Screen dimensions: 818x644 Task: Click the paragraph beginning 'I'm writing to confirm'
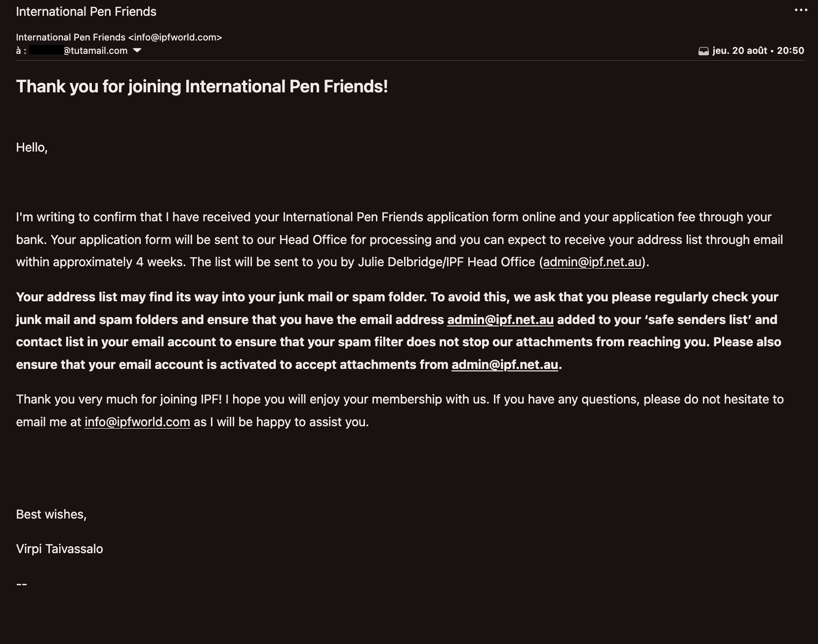[400, 240]
